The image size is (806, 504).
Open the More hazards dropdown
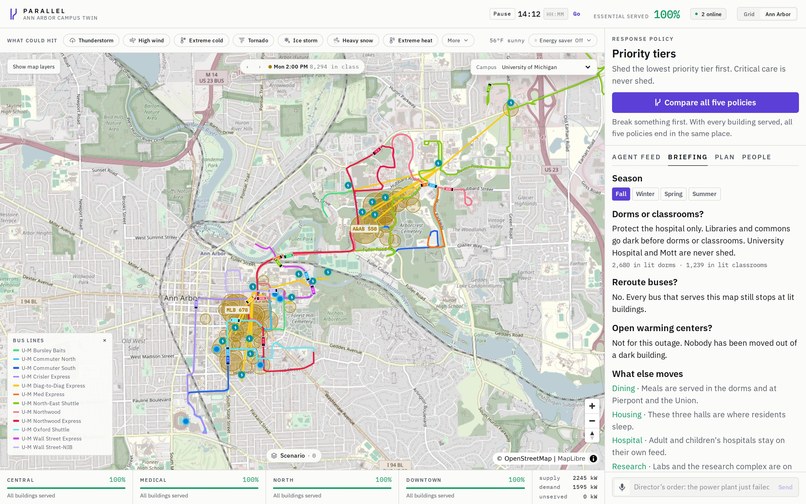point(457,40)
